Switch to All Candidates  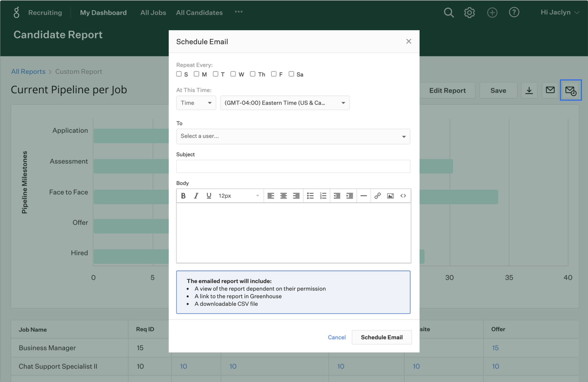pyautogui.click(x=199, y=12)
